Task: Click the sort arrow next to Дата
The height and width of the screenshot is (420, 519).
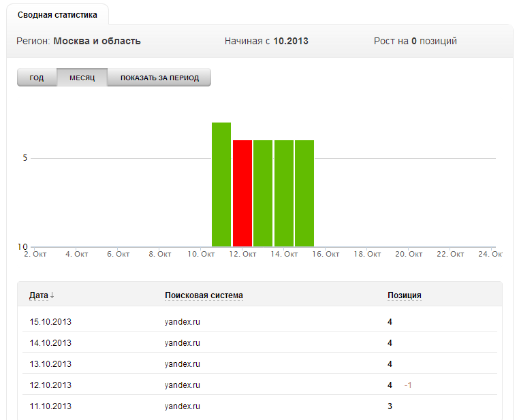Action: tap(52, 295)
